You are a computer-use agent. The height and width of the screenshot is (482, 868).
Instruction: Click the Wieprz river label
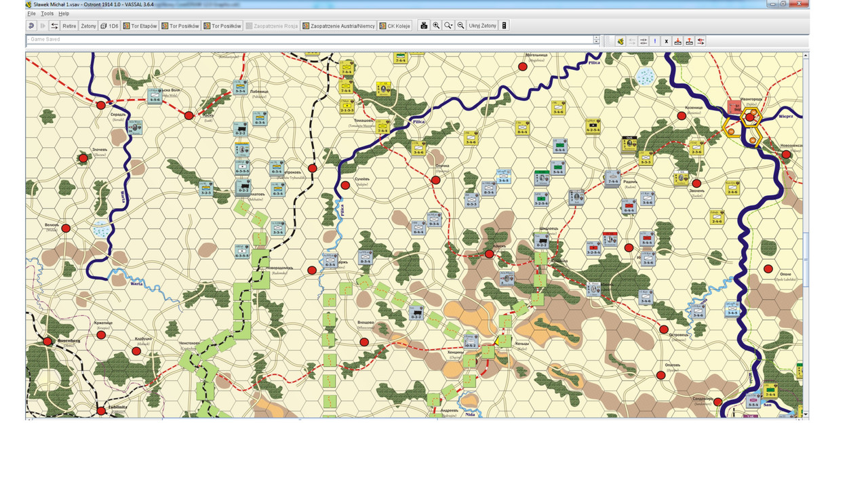(786, 116)
